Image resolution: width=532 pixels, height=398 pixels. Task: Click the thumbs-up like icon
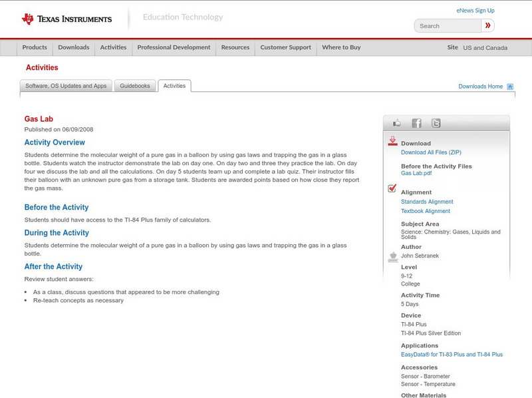pos(396,123)
